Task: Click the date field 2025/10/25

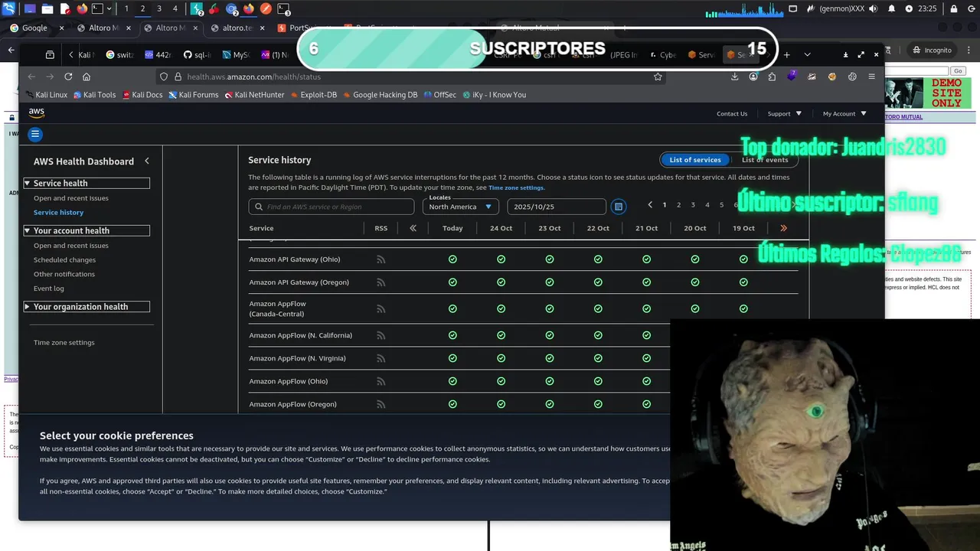Action: [x=557, y=207]
